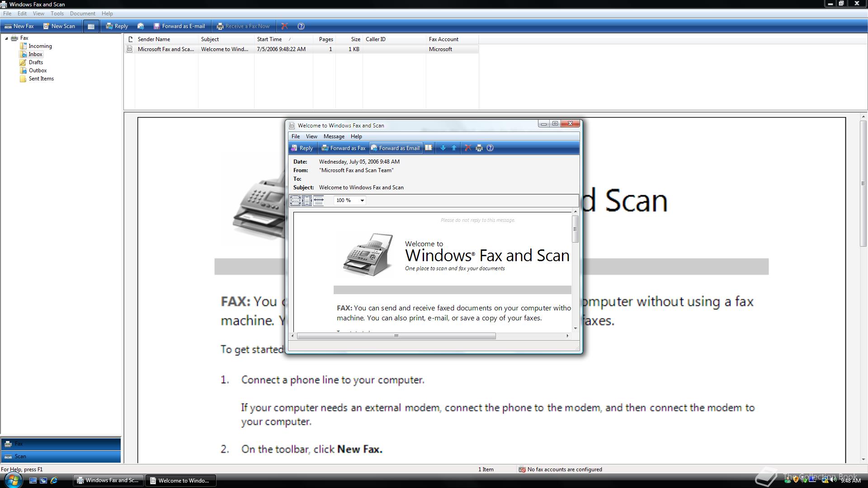Open the Windows Start orb
This screenshot has height=488, width=868.
[x=13, y=480]
